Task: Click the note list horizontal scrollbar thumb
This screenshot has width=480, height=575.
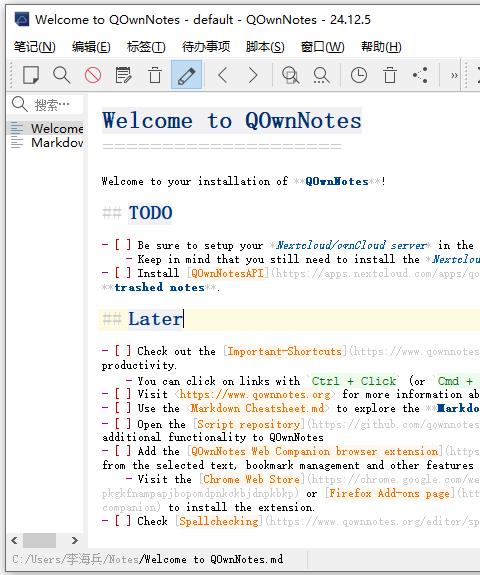Action: tap(39, 540)
